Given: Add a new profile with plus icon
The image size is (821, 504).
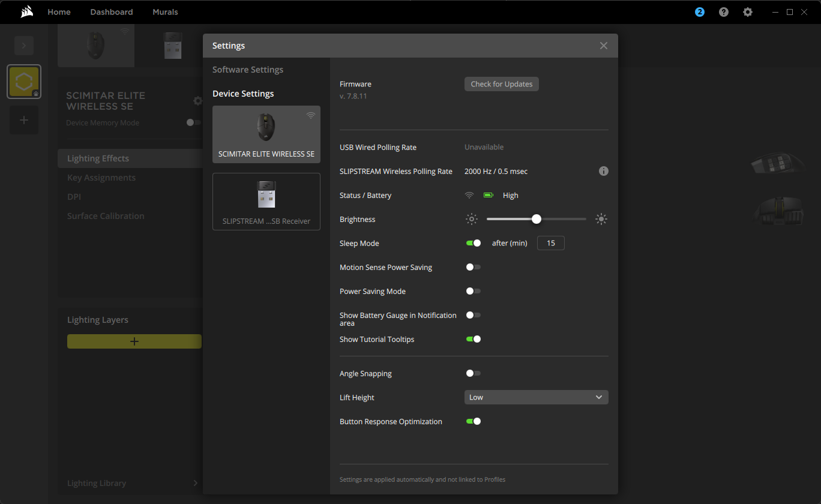Looking at the screenshot, I should [24, 120].
